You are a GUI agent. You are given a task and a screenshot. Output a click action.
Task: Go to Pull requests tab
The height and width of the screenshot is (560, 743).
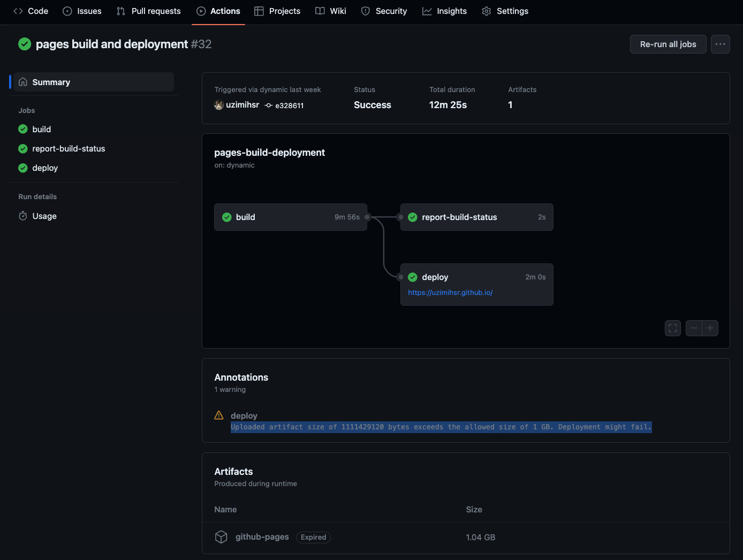point(149,11)
